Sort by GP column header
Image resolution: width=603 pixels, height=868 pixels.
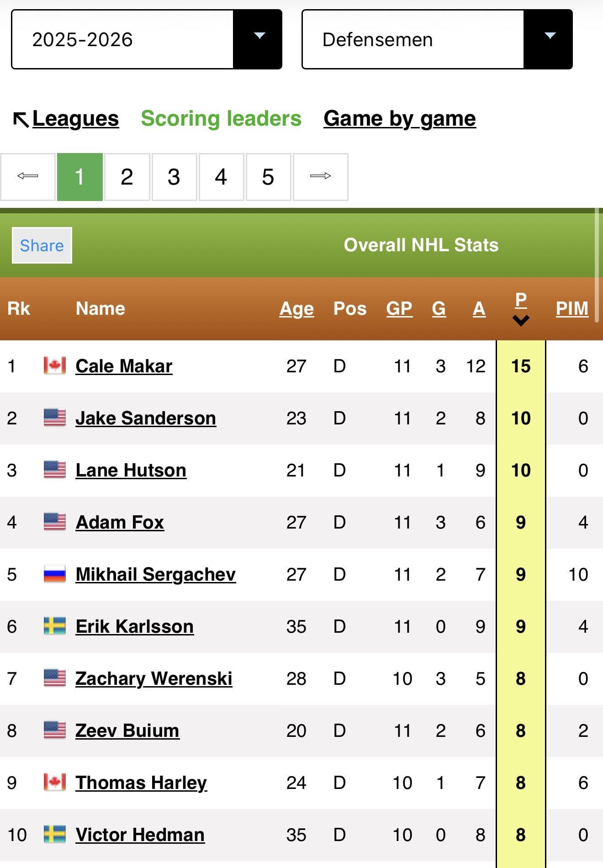[399, 309]
